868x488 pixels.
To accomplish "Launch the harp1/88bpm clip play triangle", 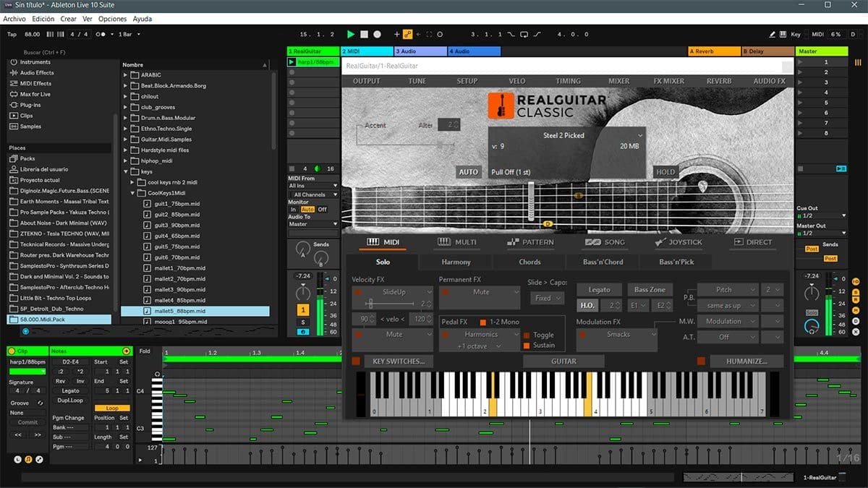I will pos(292,62).
